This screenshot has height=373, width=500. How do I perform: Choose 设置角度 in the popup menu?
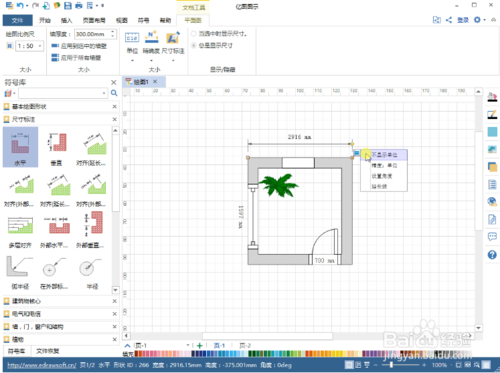tap(384, 176)
